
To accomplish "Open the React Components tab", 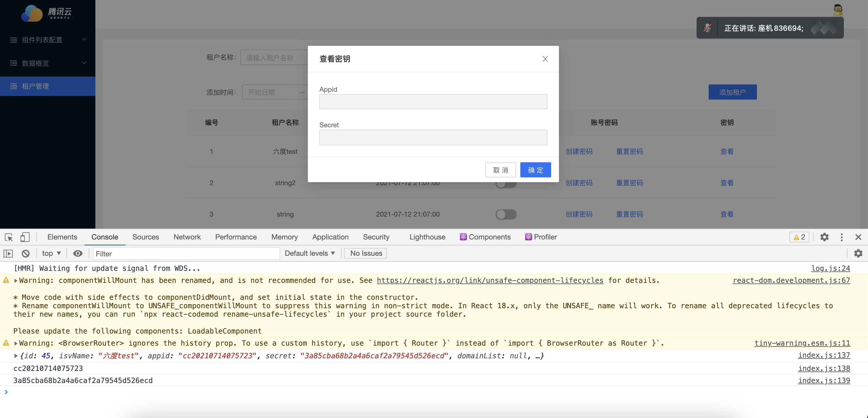I will [x=485, y=237].
